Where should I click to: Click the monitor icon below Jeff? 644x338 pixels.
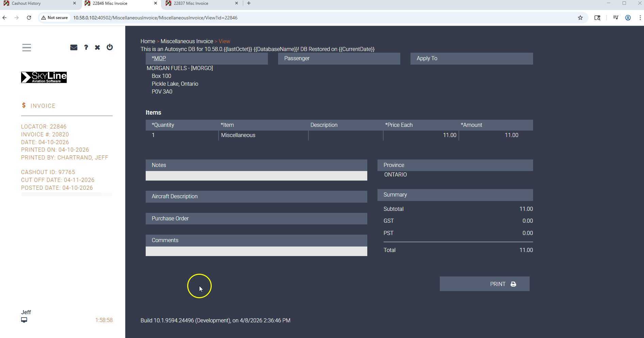tap(24, 320)
